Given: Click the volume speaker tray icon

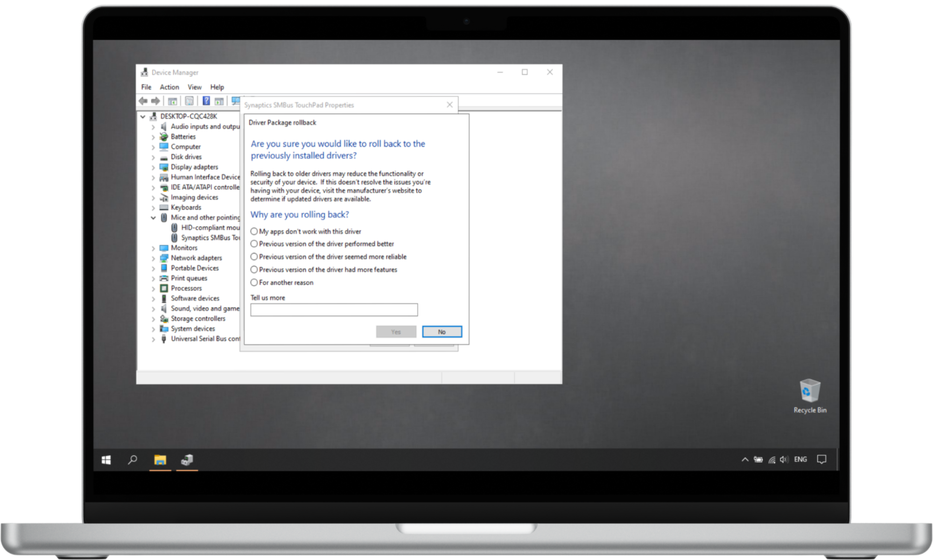Looking at the screenshot, I should click(784, 460).
